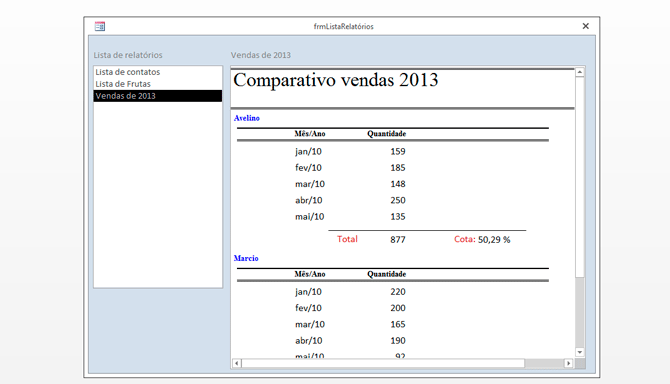Click quantity value 135
This screenshot has width=670, height=384.
[x=398, y=217]
